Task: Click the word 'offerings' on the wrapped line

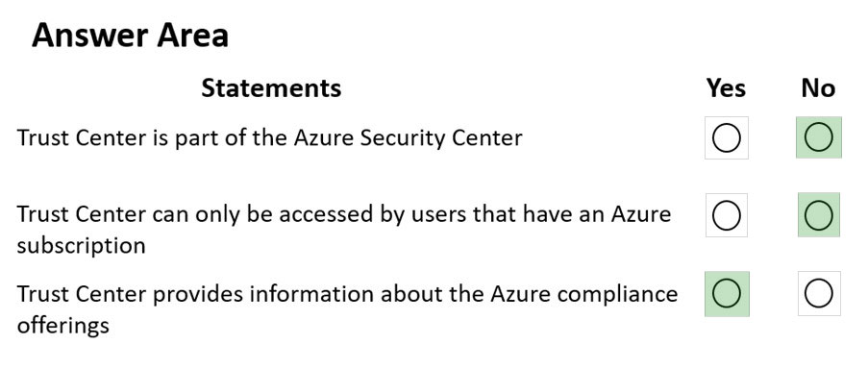Action: point(63,326)
